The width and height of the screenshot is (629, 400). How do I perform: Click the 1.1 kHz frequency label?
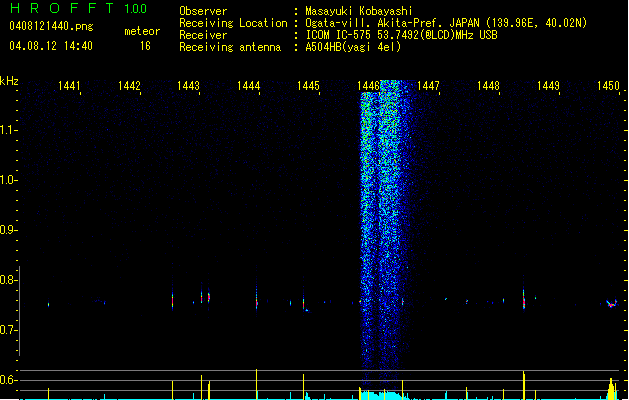pyautogui.click(x=7, y=130)
